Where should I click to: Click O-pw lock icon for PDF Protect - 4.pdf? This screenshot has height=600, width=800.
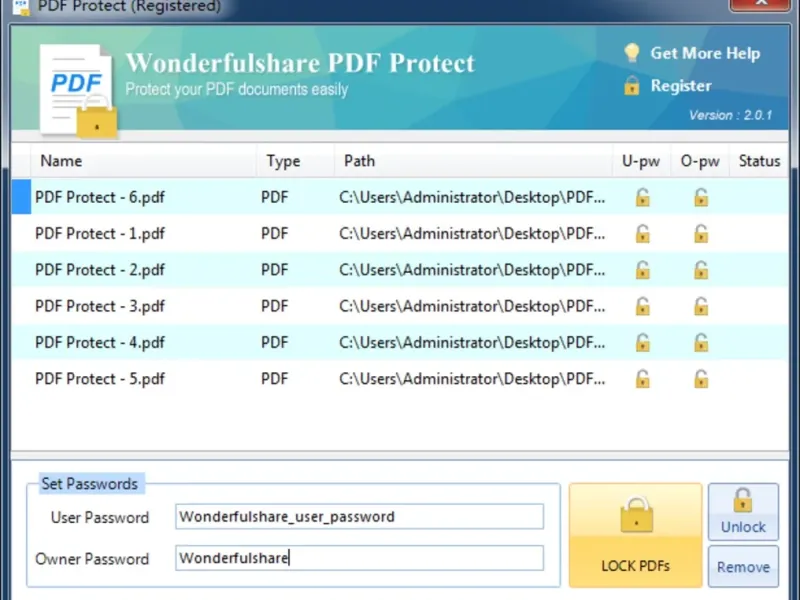pyautogui.click(x=701, y=342)
